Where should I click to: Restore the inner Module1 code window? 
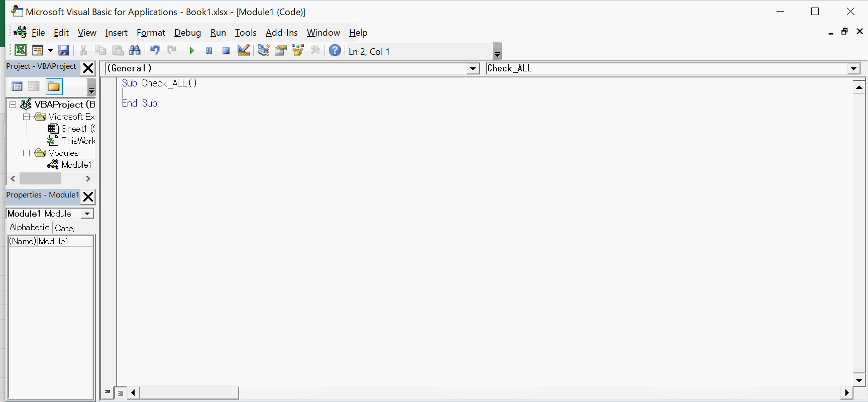click(x=845, y=31)
